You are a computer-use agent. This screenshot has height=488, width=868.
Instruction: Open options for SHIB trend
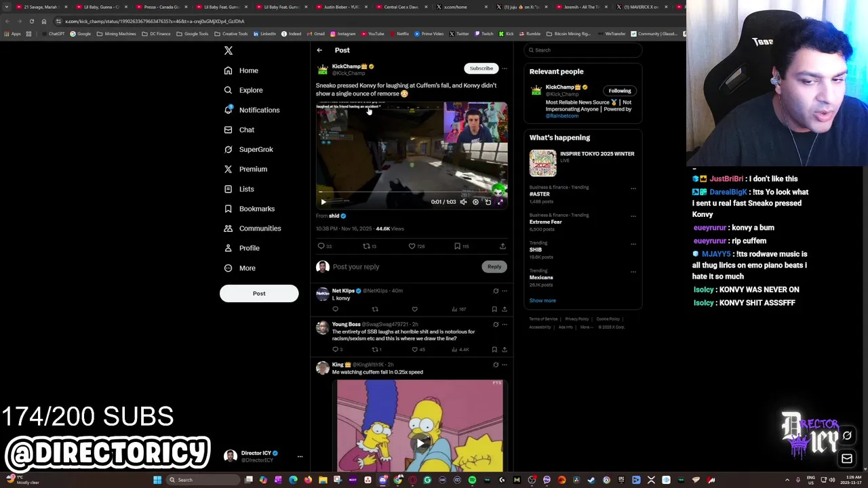click(633, 245)
